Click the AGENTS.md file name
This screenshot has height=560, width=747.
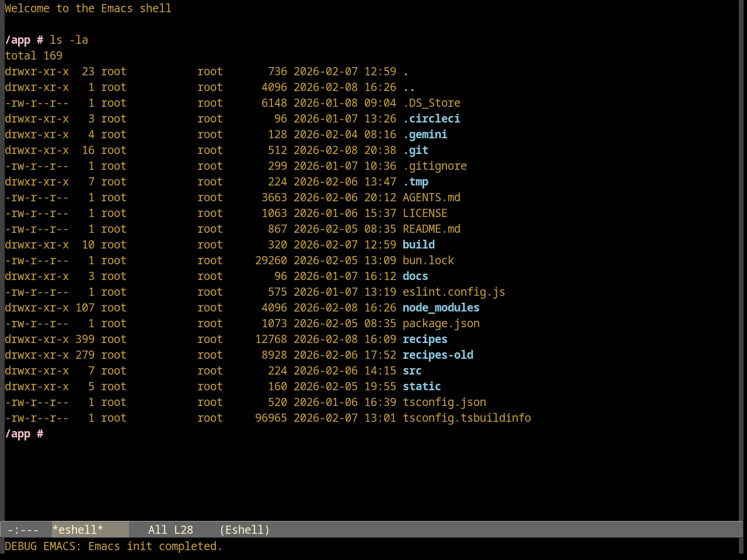431,197
